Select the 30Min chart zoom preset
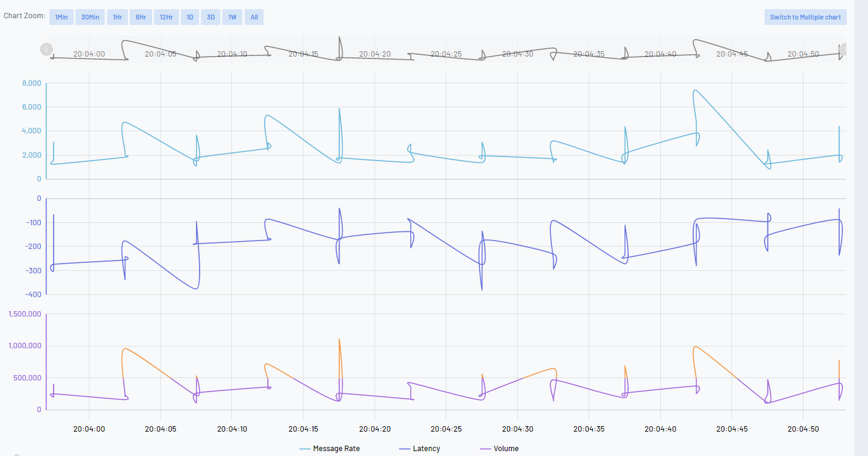This screenshot has height=456, width=868. pyautogui.click(x=89, y=16)
